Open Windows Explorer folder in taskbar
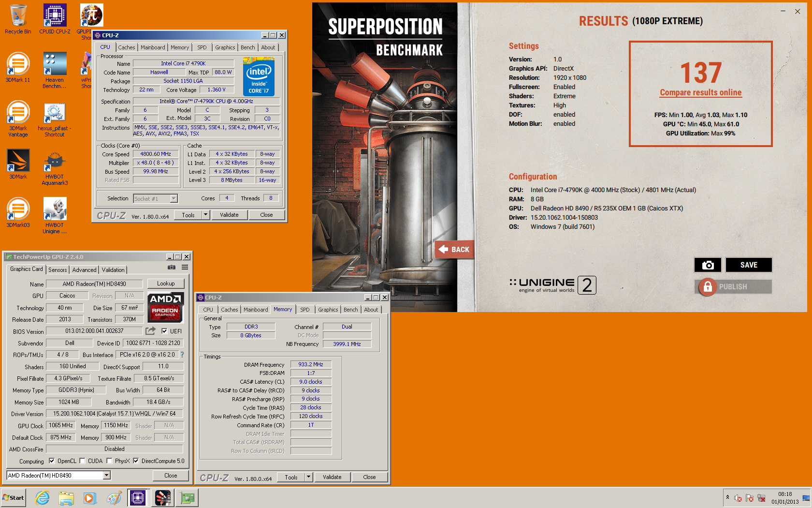The width and height of the screenshot is (812, 508). coord(66,498)
